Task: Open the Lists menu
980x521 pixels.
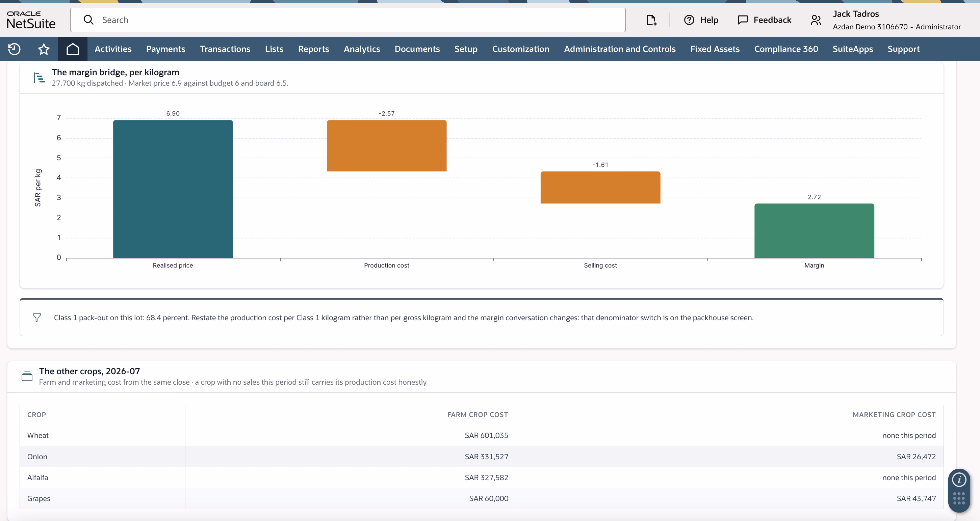Action: [274, 49]
